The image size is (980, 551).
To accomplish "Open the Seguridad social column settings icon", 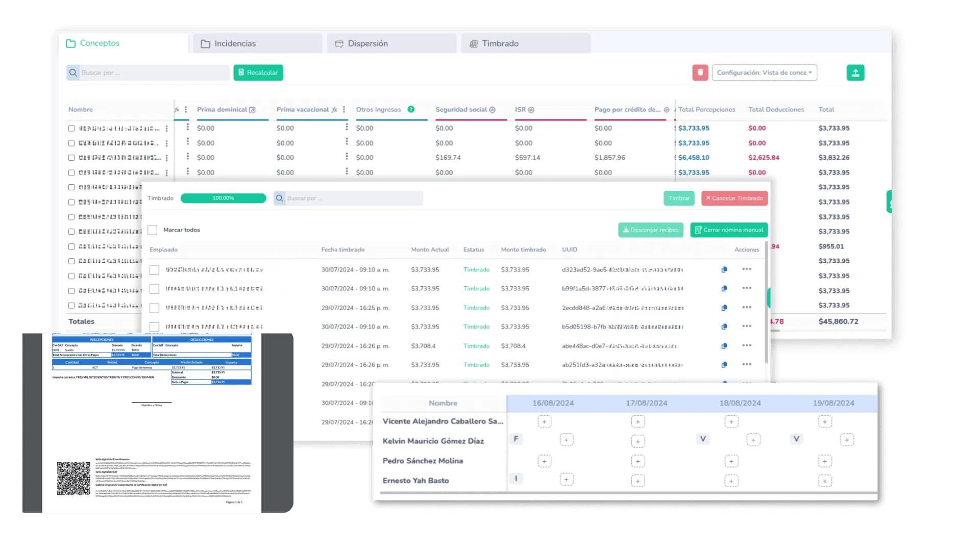I will point(492,110).
